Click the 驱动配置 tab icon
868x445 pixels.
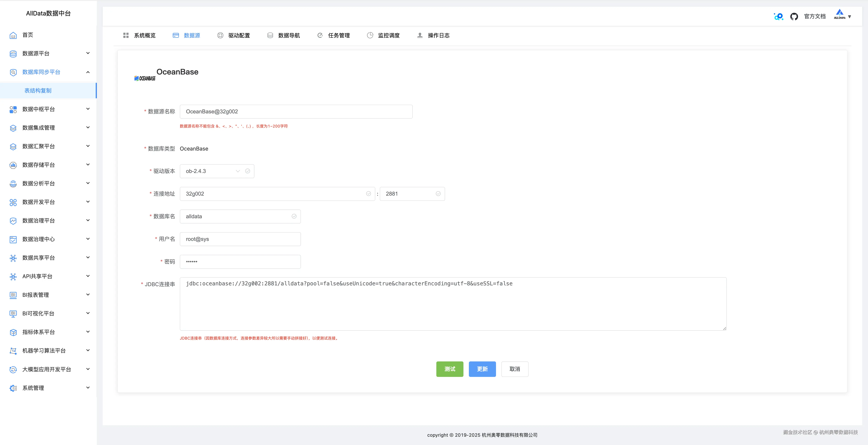click(220, 35)
